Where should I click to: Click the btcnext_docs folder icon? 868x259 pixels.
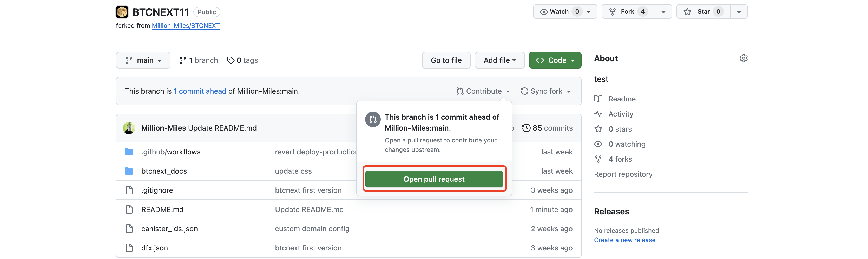tap(129, 171)
